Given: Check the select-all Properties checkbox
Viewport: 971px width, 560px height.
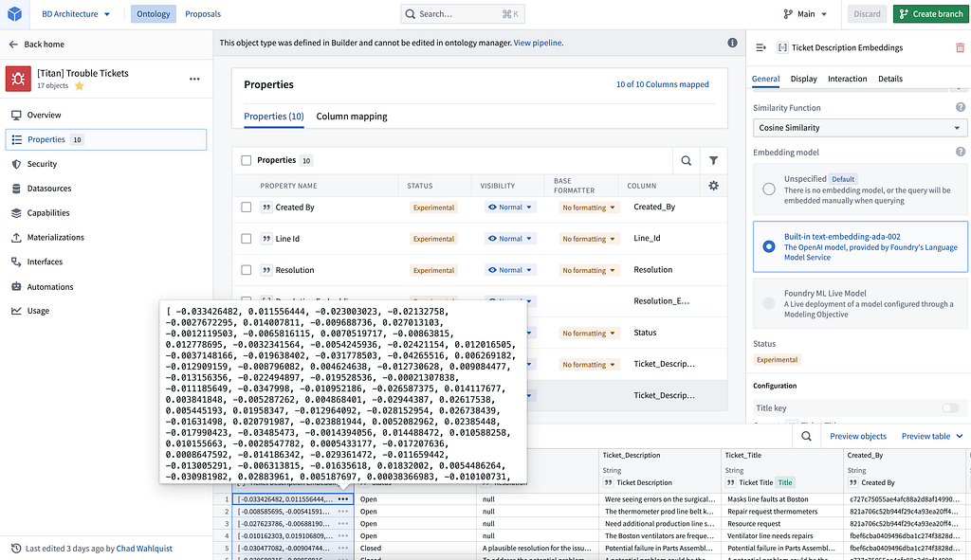Looking at the screenshot, I should [246, 160].
